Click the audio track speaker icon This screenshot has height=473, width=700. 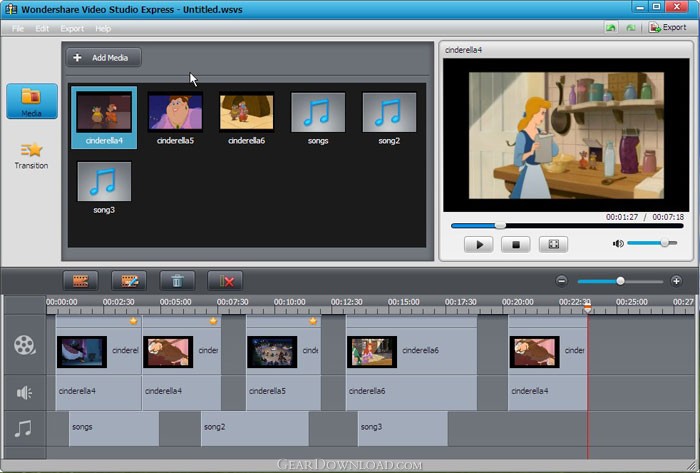coord(24,393)
